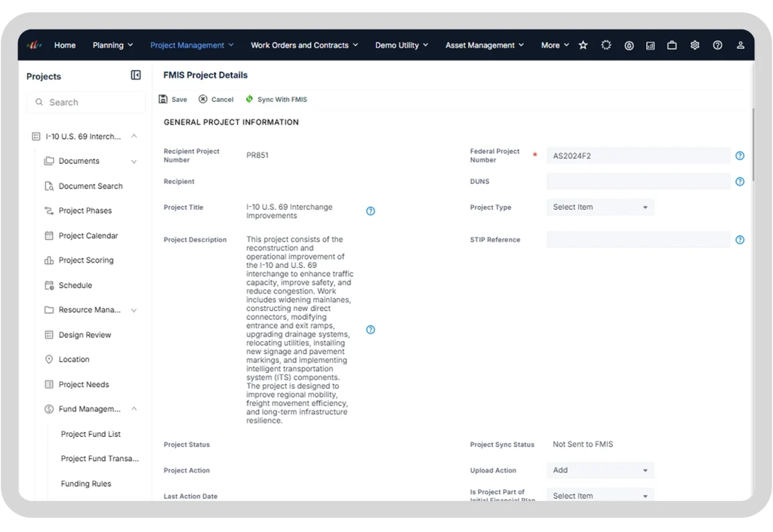773x532 pixels.
Task: Open the settings gear icon
Action: pos(694,45)
